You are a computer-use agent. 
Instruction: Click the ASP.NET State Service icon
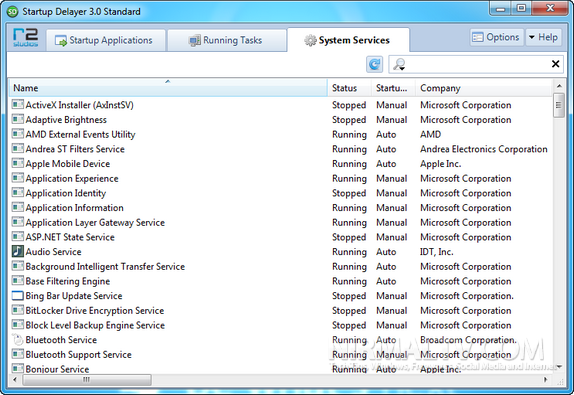tap(18, 236)
